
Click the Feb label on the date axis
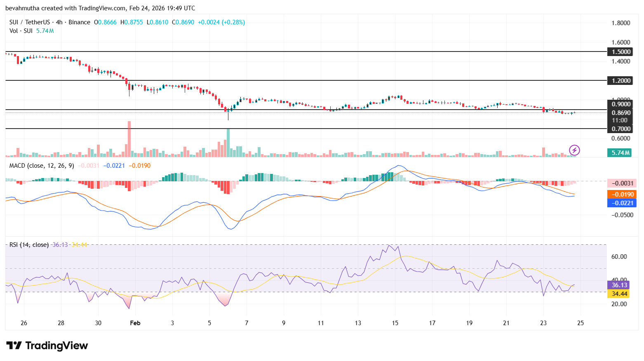(135, 323)
